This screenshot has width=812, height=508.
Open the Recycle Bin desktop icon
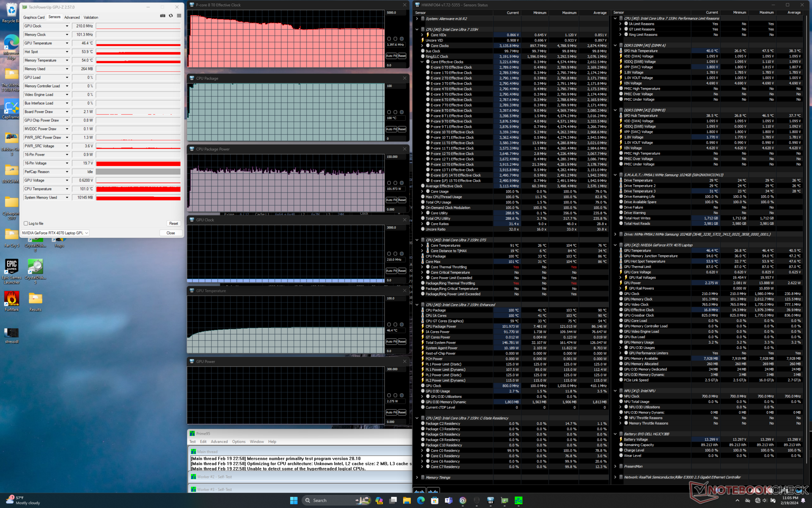pyautogui.click(x=11, y=13)
